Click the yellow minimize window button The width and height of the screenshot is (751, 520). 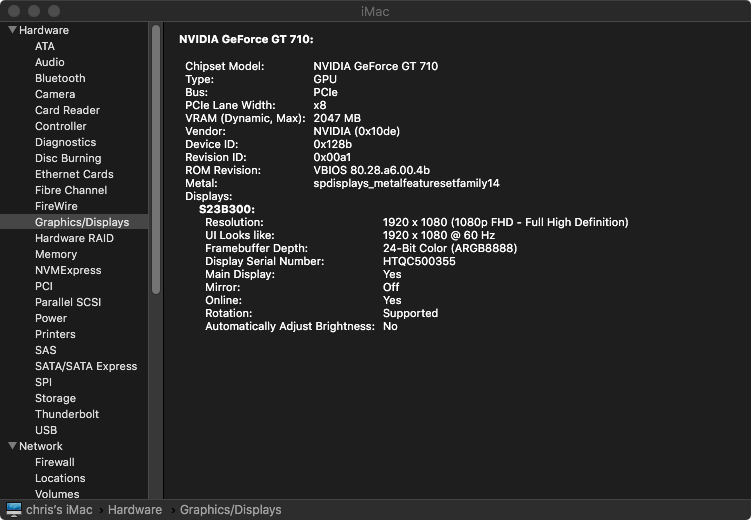pyautogui.click(x=34, y=11)
